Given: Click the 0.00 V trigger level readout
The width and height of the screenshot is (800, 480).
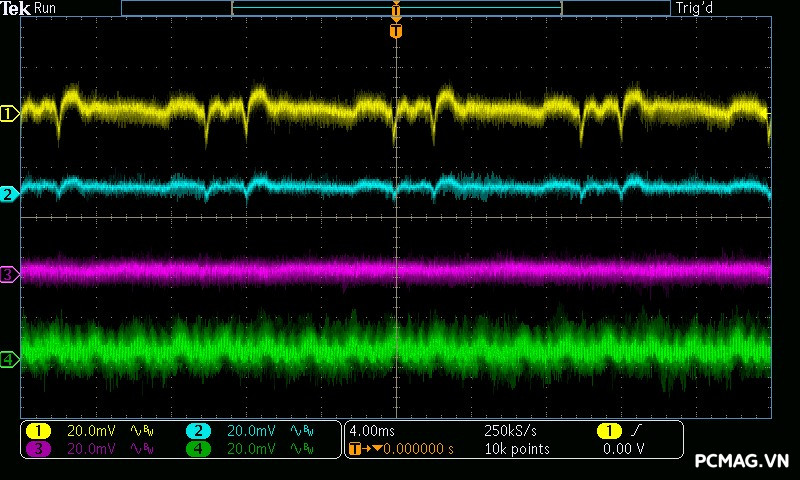Looking at the screenshot, I should pyautogui.click(x=623, y=449).
